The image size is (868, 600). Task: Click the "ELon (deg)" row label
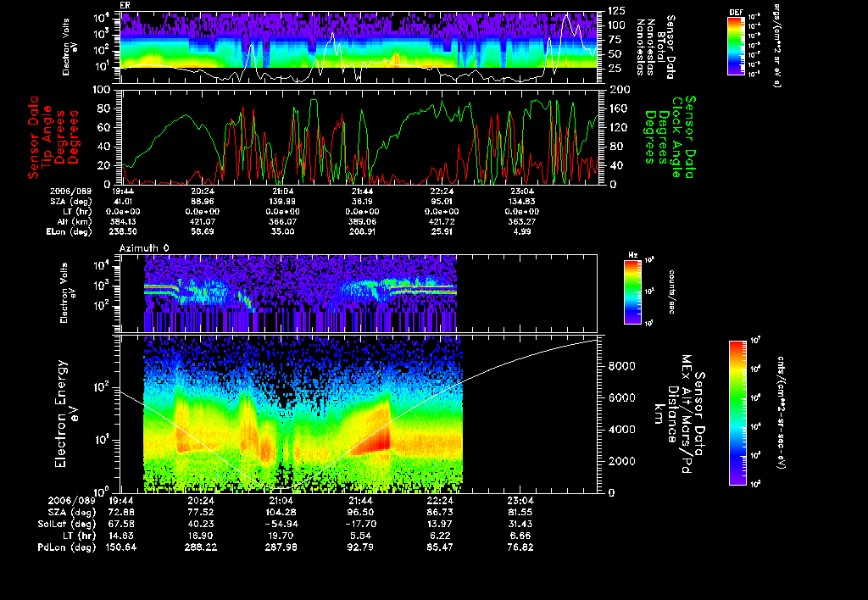[x=70, y=231]
